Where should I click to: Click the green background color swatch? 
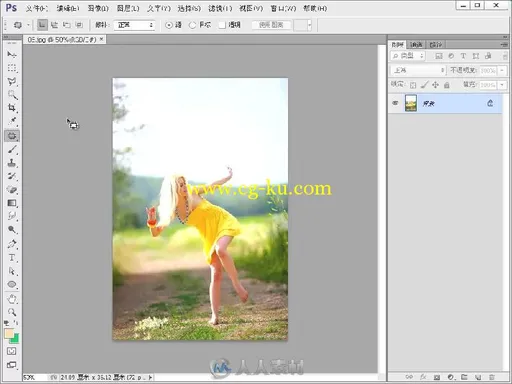click(x=15, y=339)
